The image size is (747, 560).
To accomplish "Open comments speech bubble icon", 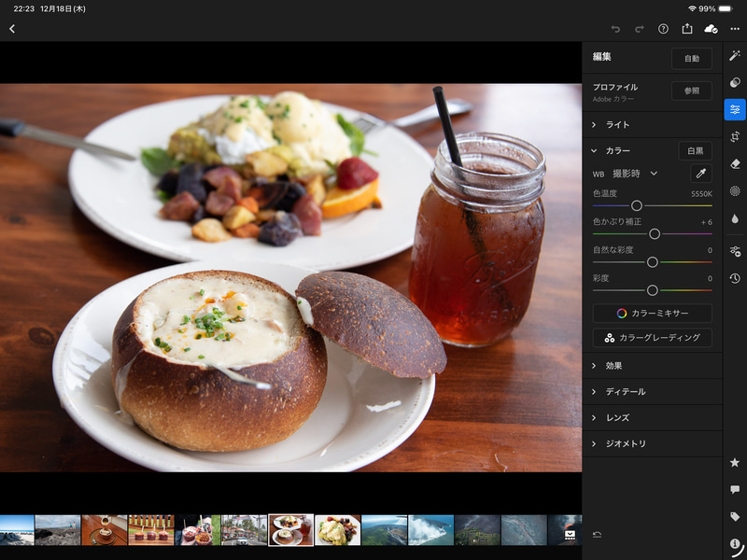I will tap(735, 489).
